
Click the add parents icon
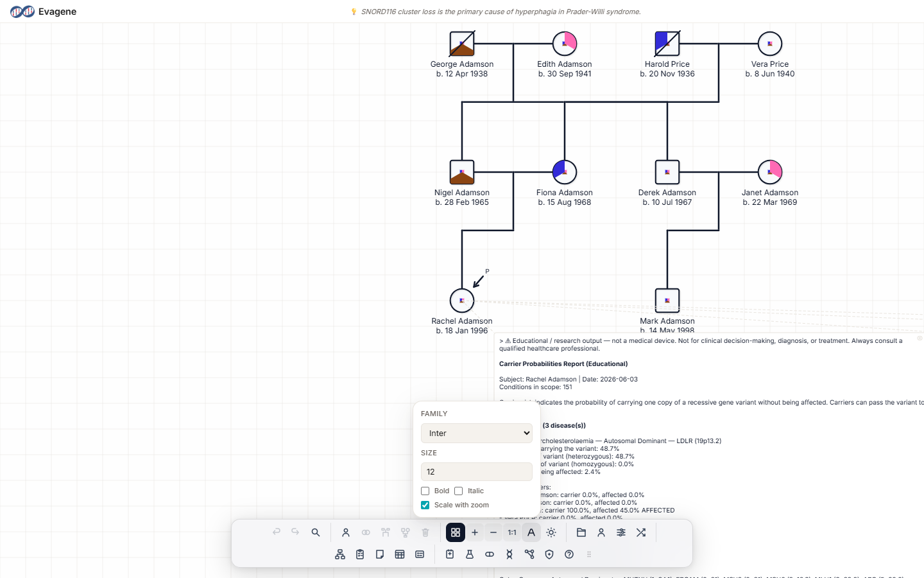[386, 532]
